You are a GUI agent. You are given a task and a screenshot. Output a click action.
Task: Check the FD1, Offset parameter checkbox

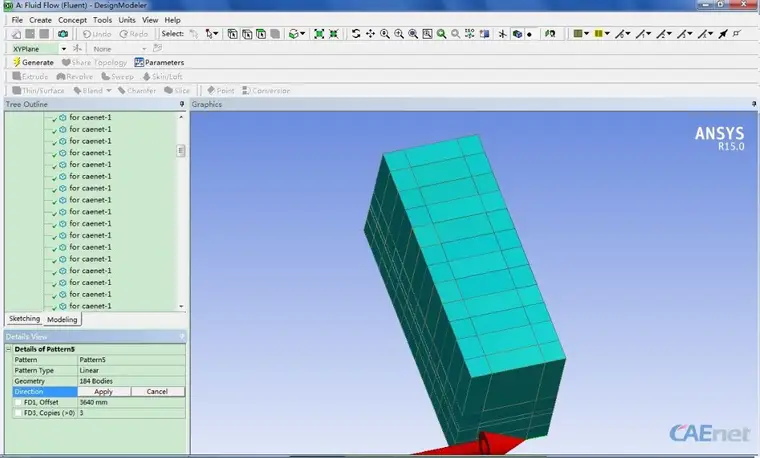click(x=18, y=402)
